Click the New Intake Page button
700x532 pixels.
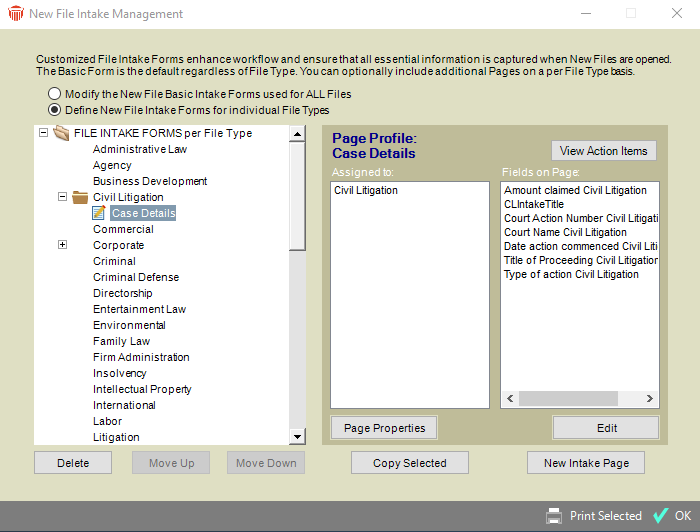pos(585,463)
